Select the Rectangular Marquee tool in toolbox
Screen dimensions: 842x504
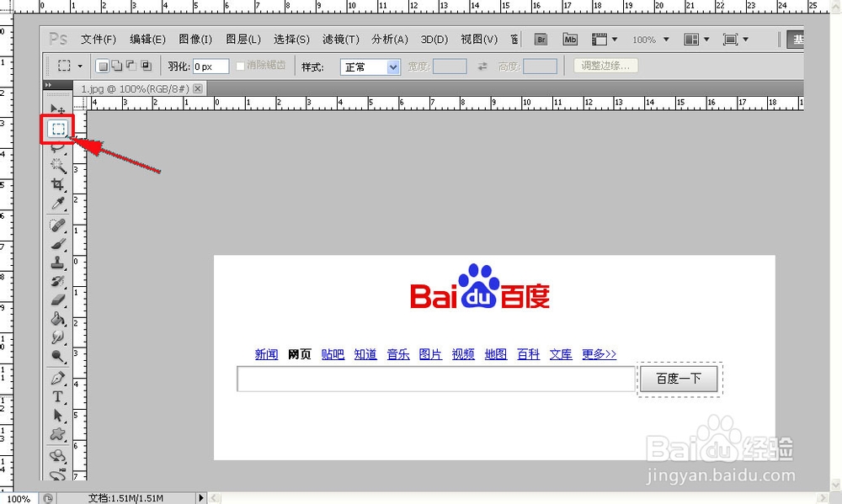click(x=58, y=129)
